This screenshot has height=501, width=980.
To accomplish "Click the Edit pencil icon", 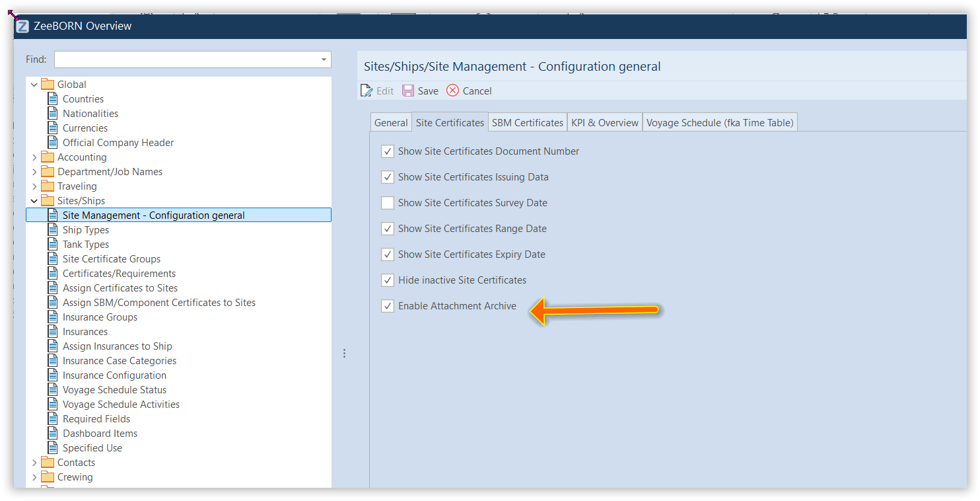I will (367, 91).
